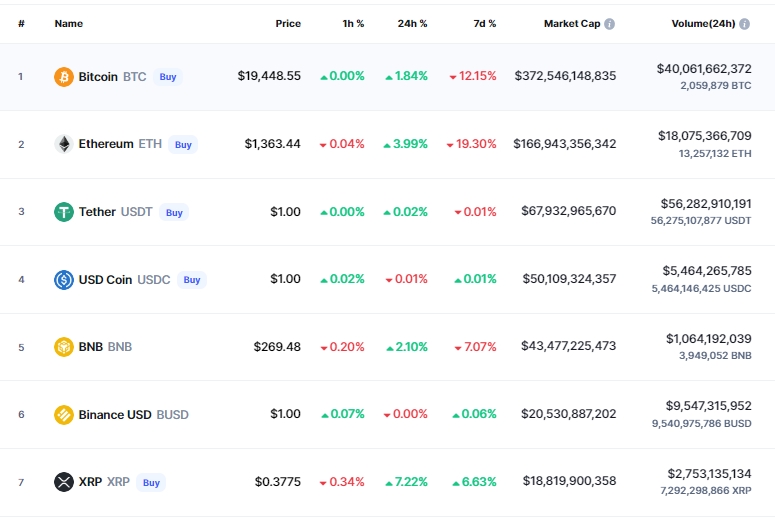Click the Buy button next to USD Coin

192,280
